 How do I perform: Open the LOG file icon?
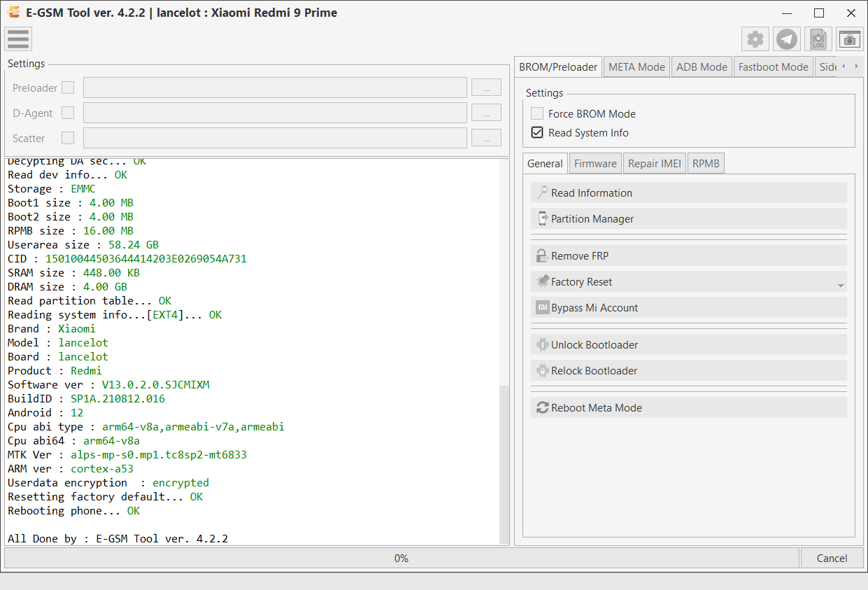[818, 39]
